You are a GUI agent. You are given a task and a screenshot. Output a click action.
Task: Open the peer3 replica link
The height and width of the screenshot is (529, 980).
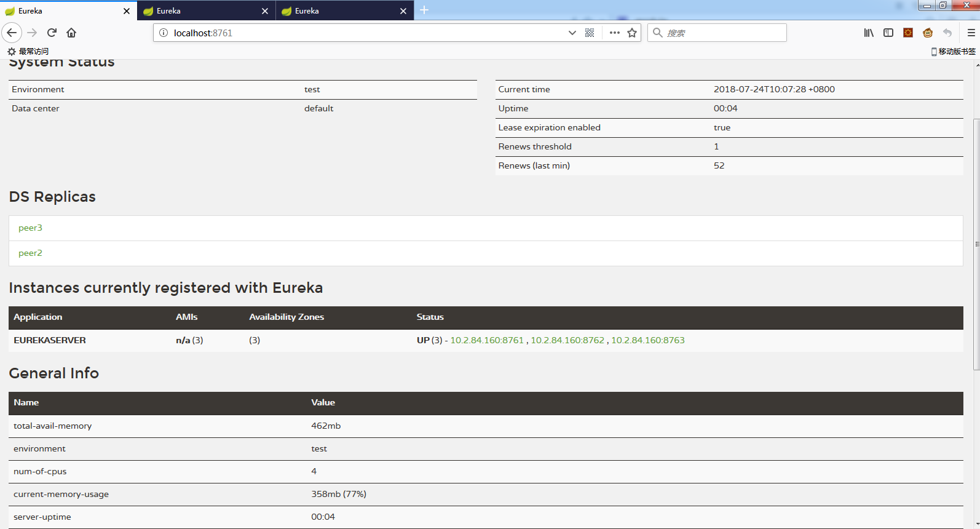pos(30,228)
